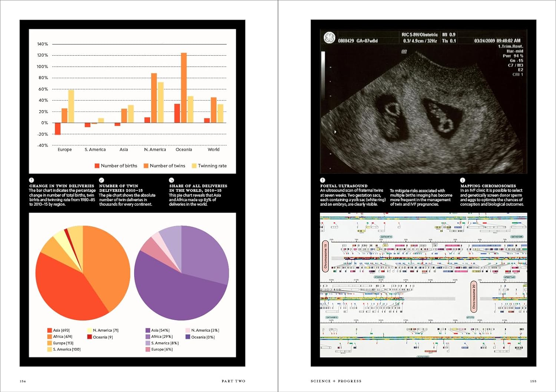Click the Twinning rate legend swatch
The height and width of the screenshot is (392, 556).
(x=194, y=166)
